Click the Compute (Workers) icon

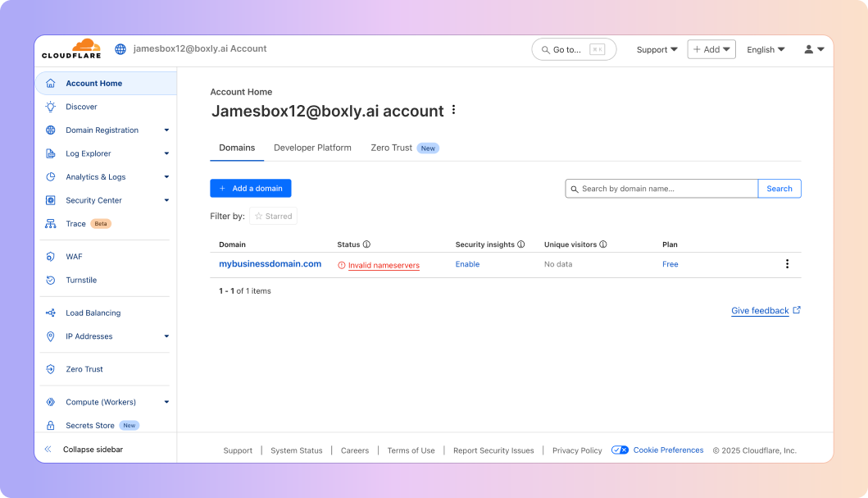(x=50, y=402)
